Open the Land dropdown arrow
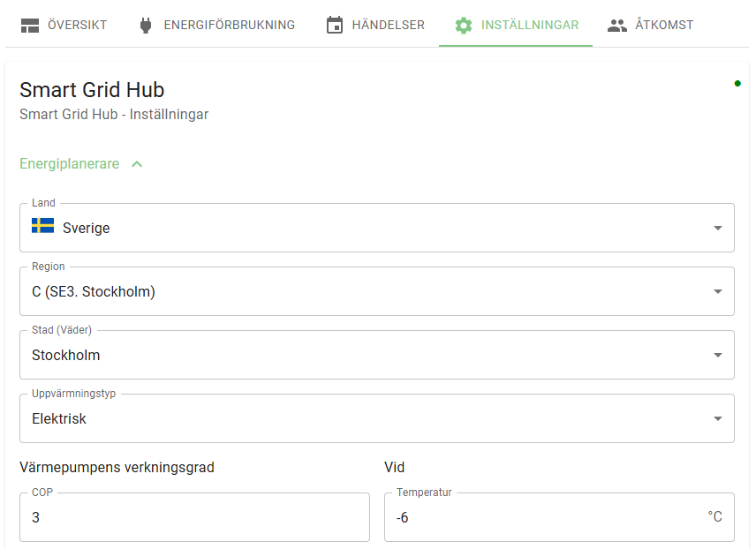Image resolution: width=756 pixels, height=549 pixels. [x=717, y=229]
